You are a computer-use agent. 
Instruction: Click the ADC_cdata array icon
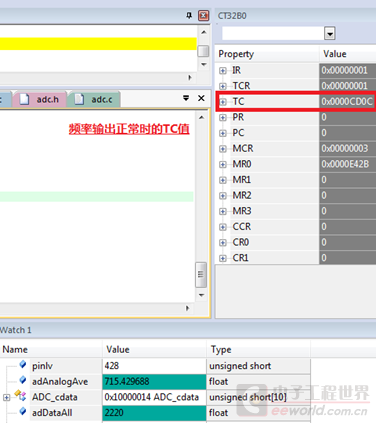(x=20, y=396)
